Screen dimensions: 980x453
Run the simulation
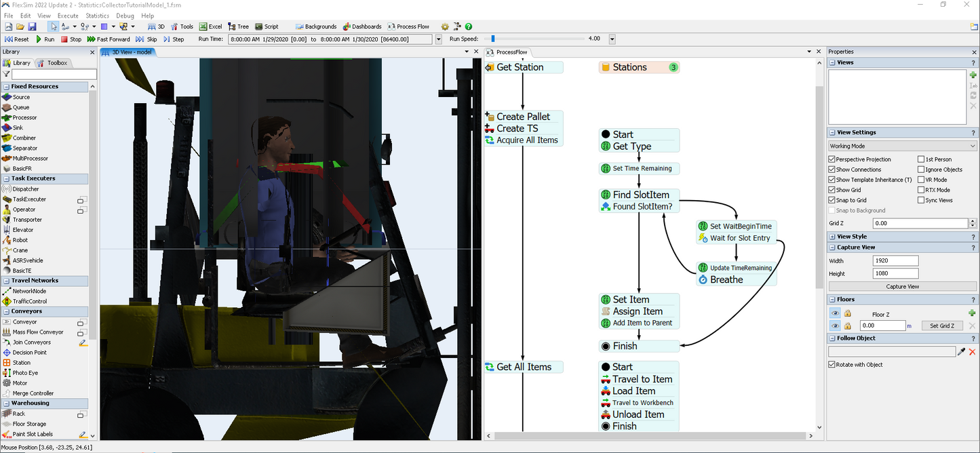coord(44,39)
